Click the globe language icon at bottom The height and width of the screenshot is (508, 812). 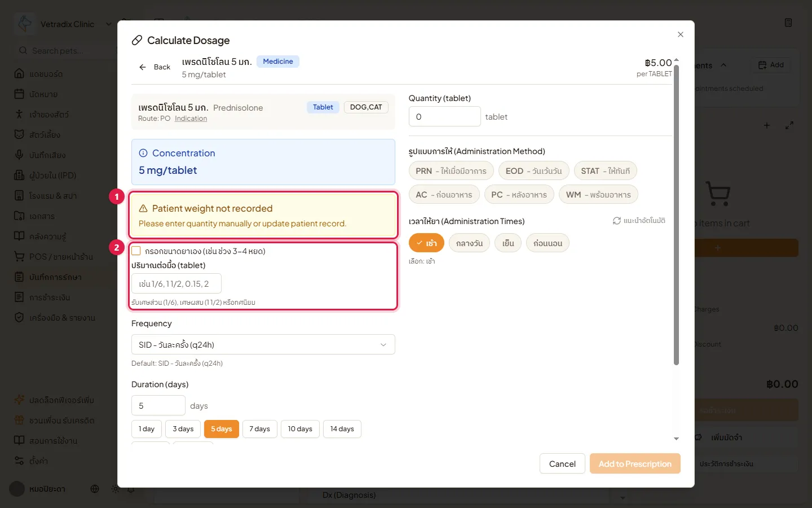coord(95,489)
